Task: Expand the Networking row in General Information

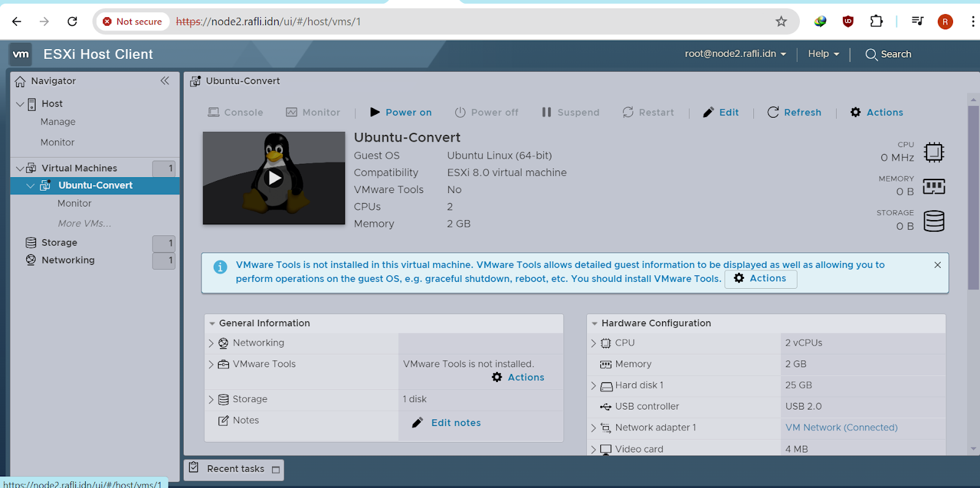Action: 211,343
